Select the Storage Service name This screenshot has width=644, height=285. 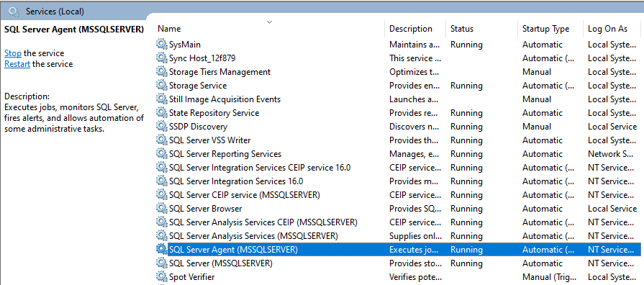click(198, 86)
